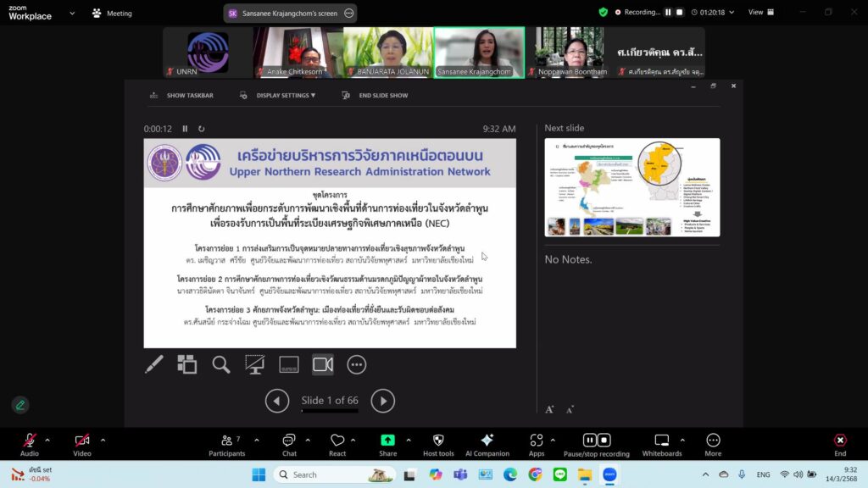Expand Display Settings dropdown
This screenshot has height=488, width=868.
pos(278,96)
